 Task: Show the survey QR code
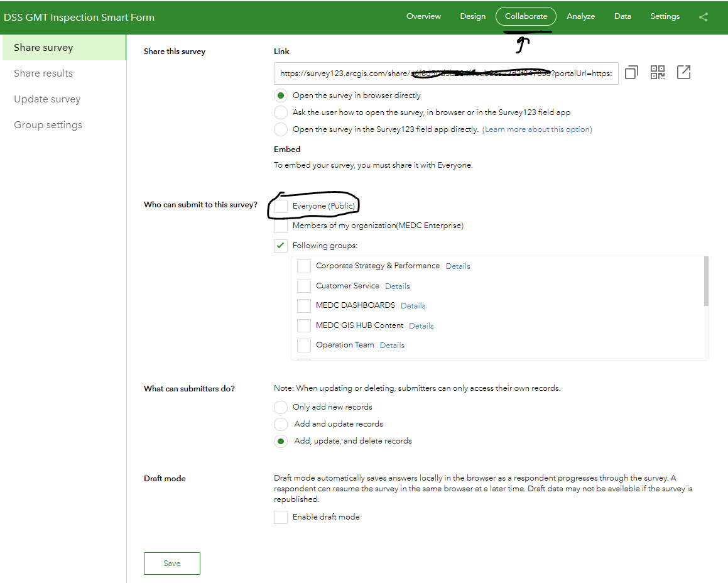(x=658, y=73)
